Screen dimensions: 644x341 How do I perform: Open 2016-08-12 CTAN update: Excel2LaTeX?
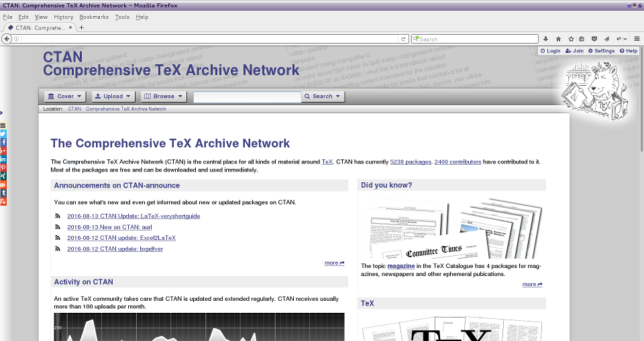(121, 238)
